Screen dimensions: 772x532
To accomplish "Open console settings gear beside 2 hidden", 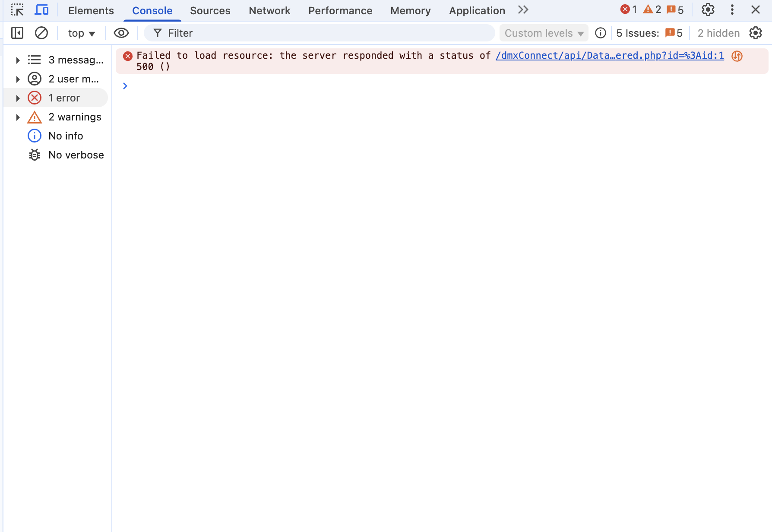I will 756,33.
